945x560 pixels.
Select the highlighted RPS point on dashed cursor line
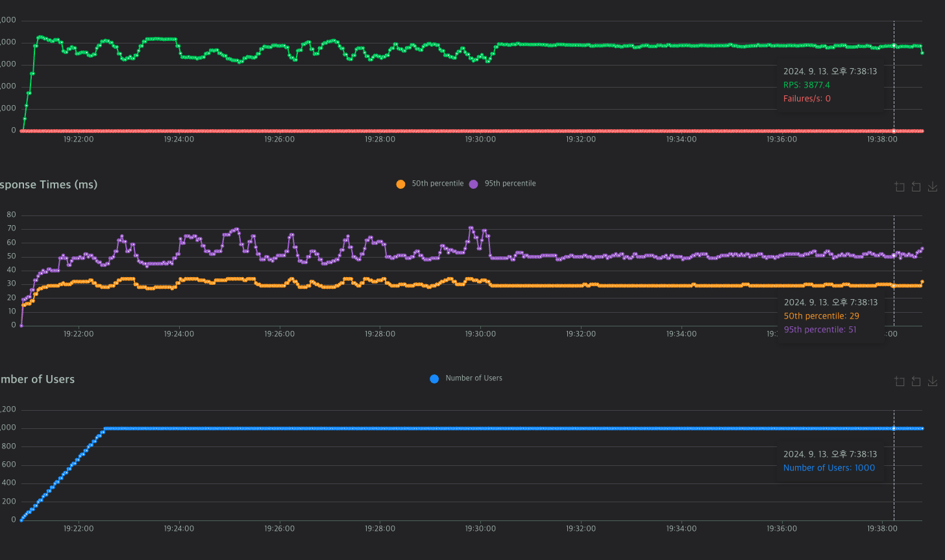(894, 45)
